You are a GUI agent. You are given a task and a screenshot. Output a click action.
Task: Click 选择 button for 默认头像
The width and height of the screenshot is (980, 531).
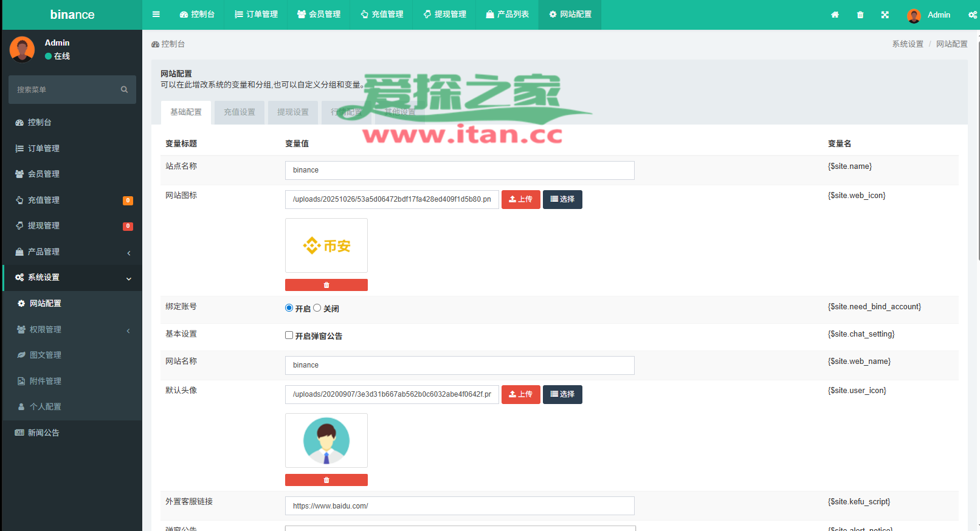tap(562, 394)
